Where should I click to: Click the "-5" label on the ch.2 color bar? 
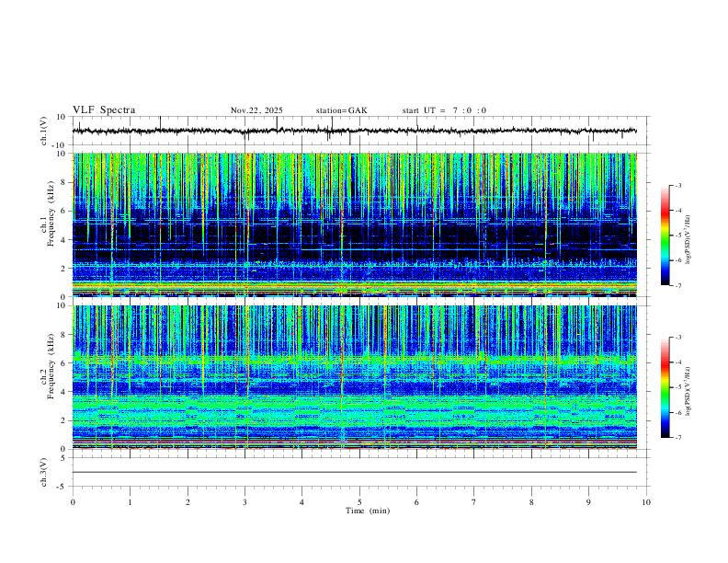(x=677, y=387)
